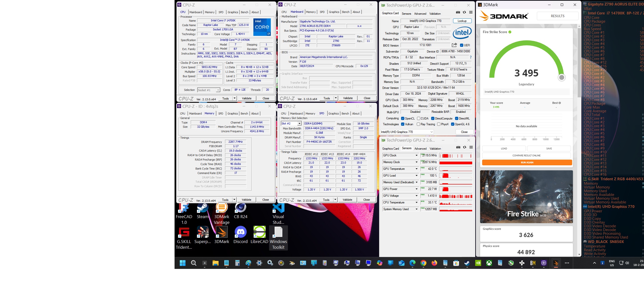Open Xbox app from taskbar
The width and height of the screenshot is (644, 307).
point(489,263)
